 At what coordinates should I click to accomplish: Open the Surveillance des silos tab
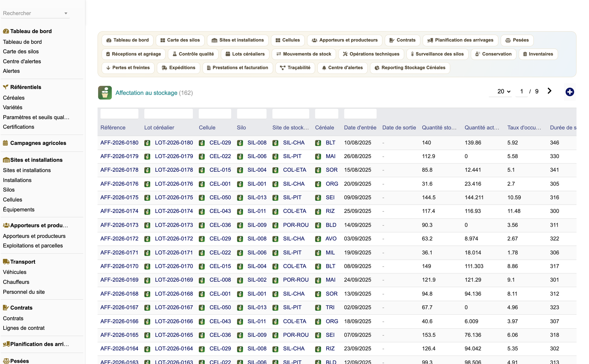437,54
